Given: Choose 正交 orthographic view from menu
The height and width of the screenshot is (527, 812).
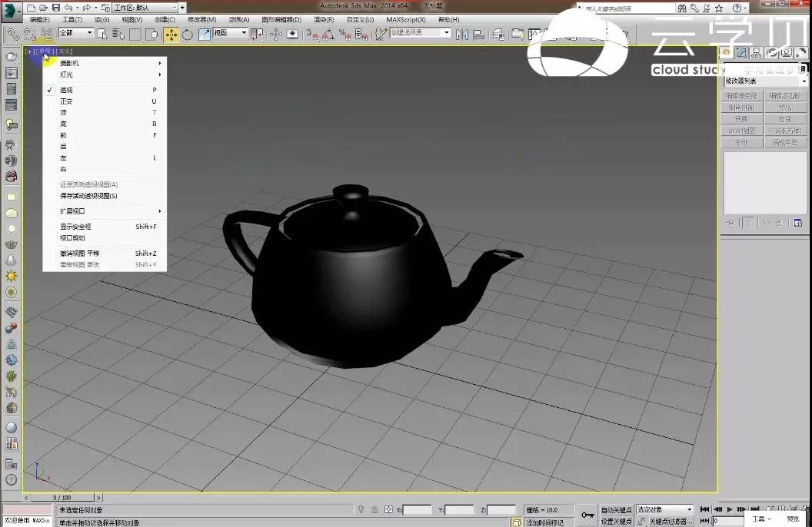Looking at the screenshot, I should (x=105, y=101).
